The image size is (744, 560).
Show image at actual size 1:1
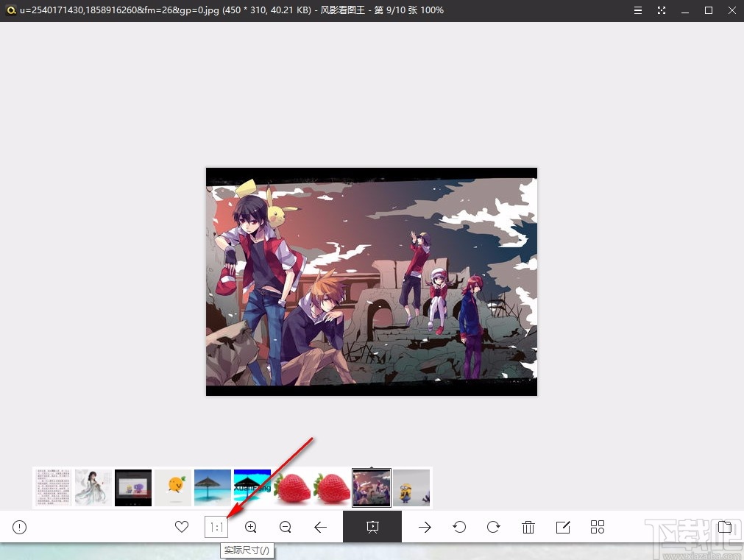[x=216, y=527]
